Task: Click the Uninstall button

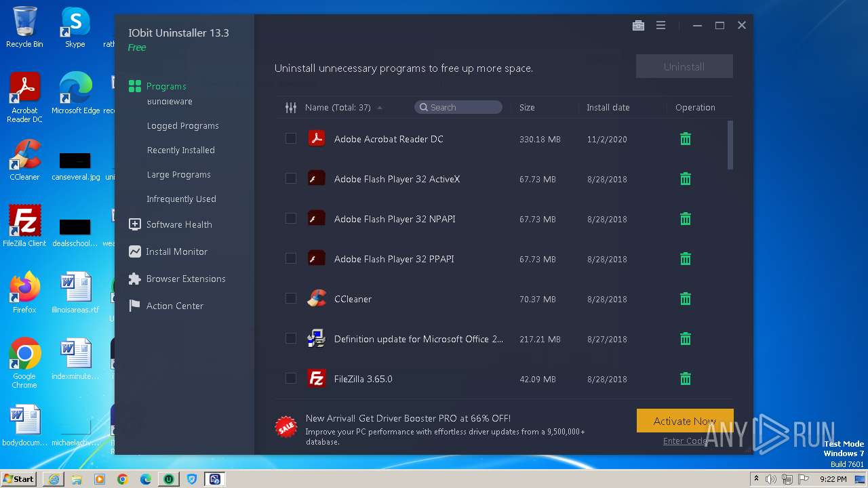Action: (684, 66)
